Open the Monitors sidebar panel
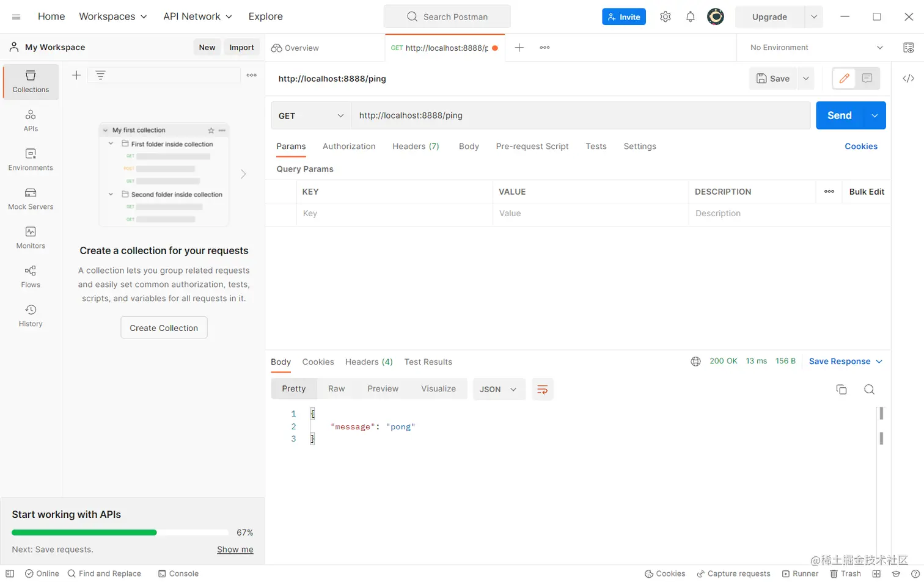This screenshot has height=582, width=924. click(x=31, y=238)
